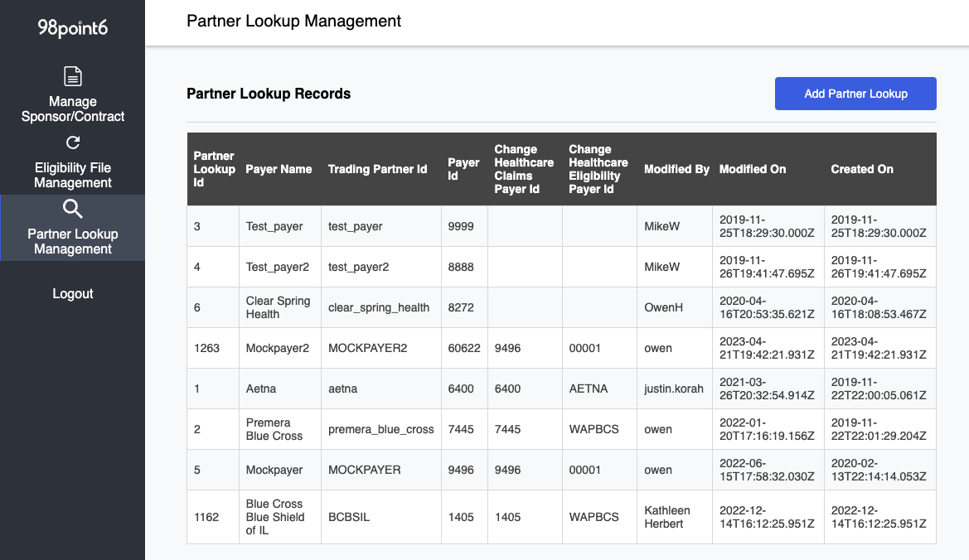This screenshot has height=560, width=969.
Task: Click Change Healthcare Eligibility Payer Id header
Action: coord(598,169)
